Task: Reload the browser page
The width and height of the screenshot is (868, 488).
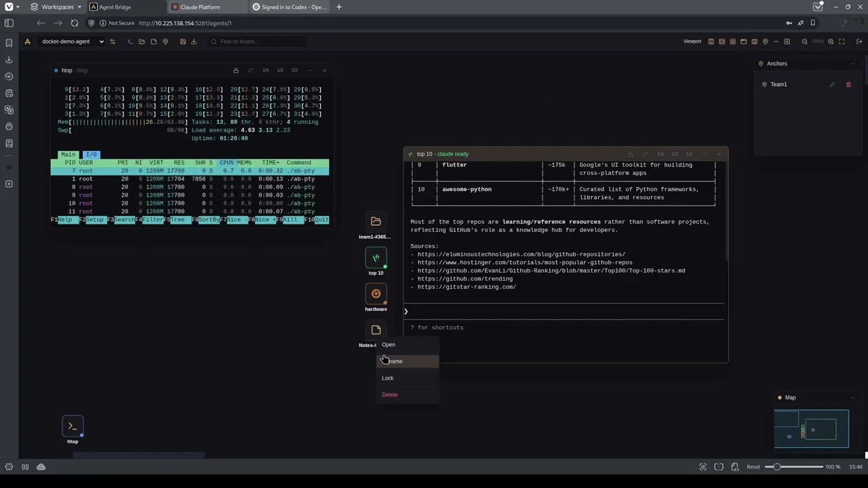Action: (x=75, y=23)
